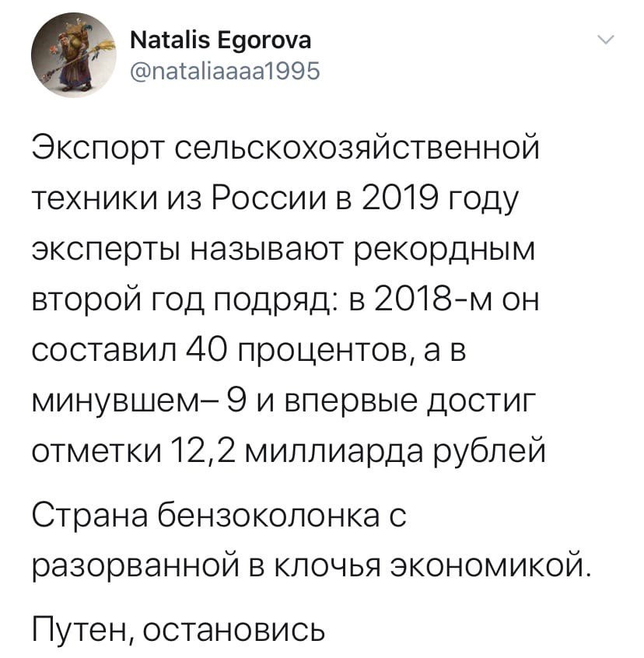Click the profile avatar of Natalis Egorova
Image resolution: width=644 pixels, height=658 pixels.
point(70,57)
